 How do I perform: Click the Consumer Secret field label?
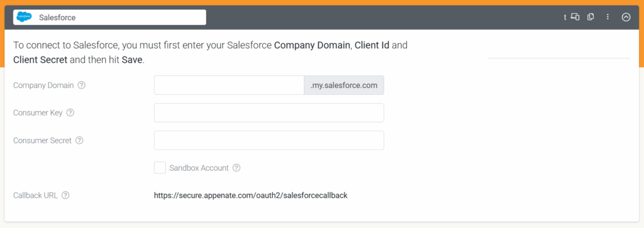coord(42,140)
